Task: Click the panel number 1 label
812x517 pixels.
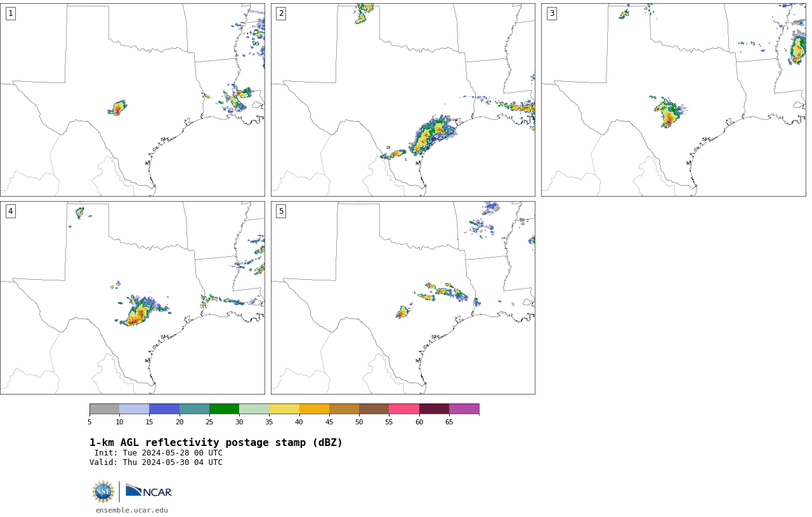Action: pyautogui.click(x=10, y=13)
